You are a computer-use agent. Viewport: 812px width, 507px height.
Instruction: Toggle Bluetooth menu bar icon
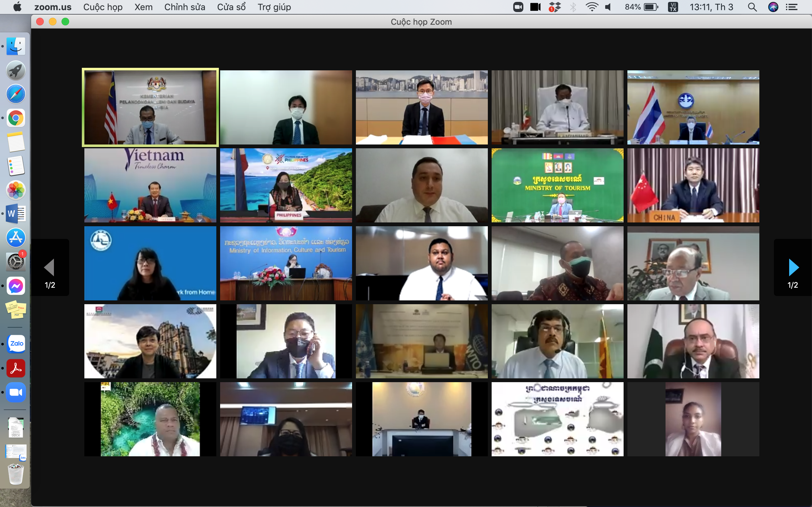click(x=573, y=7)
